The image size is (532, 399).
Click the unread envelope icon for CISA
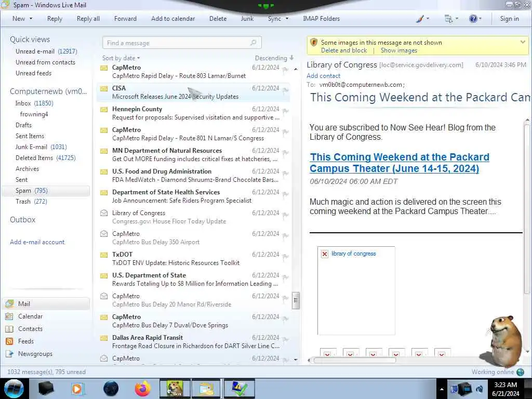point(104,88)
